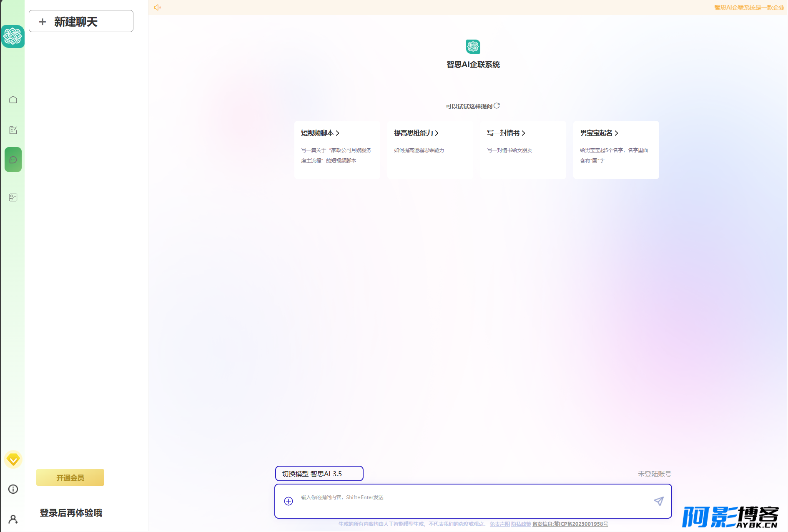Focus the question input text field
This screenshot has width=788, height=532.
pyautogui.click(x=473, y=501)
